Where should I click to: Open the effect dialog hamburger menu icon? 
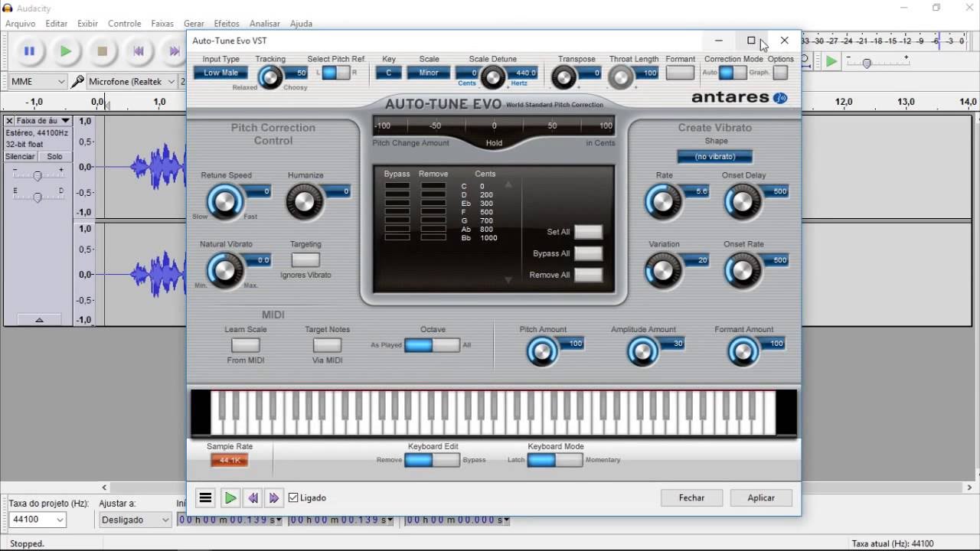click(205, 497)
